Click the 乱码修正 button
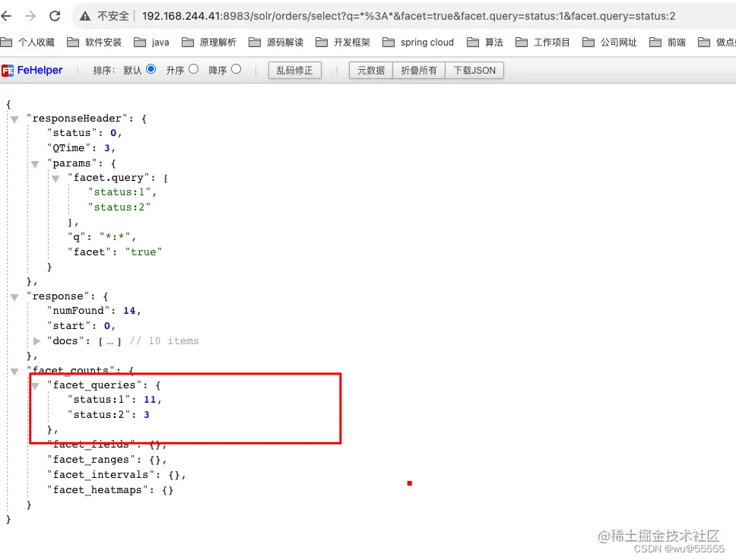736x560 pixels. (295, 71)
